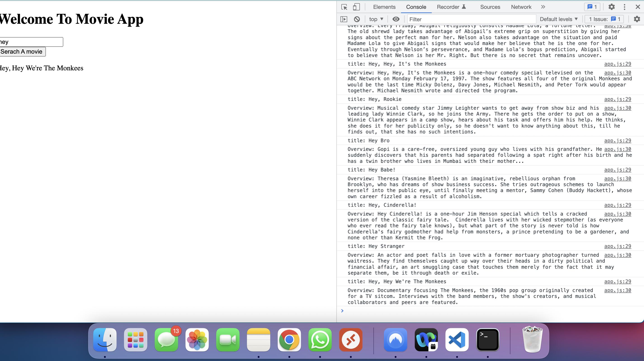
Task: Expand the Default levels dropdown
Action: [x=559, y=19]
